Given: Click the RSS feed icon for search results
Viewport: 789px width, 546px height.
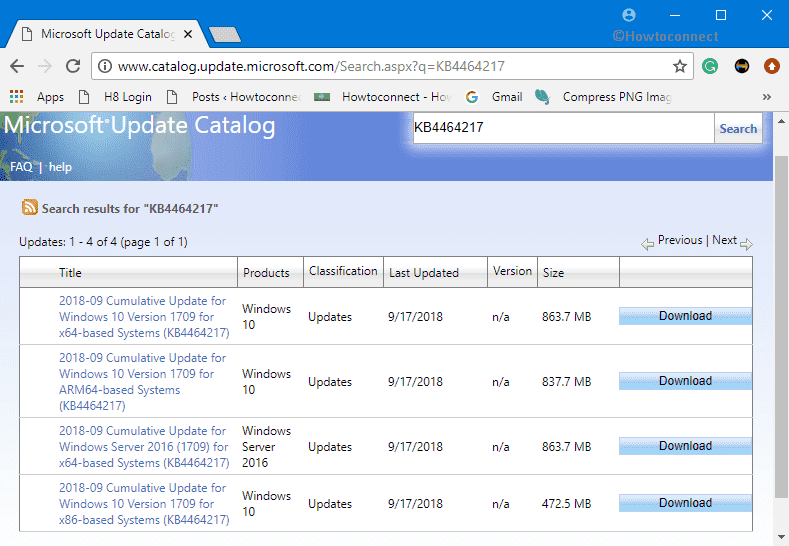Looking at the screenshot, I should (x=30, y=207).
